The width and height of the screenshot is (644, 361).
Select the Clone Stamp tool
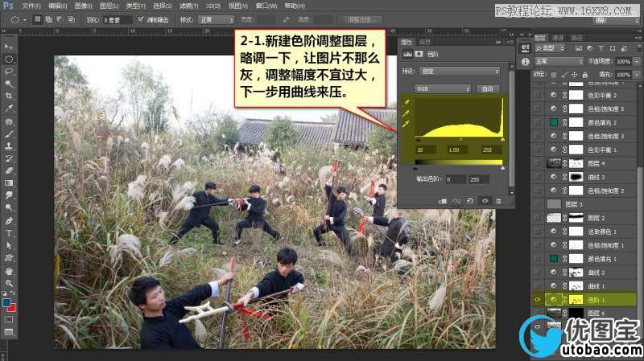tap(9, 146)
